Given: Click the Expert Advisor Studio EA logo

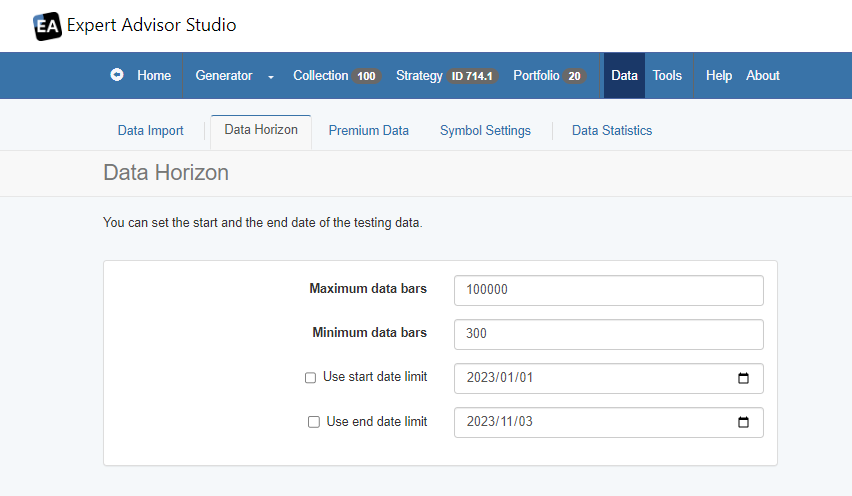Looking at the screenshot, I should [x=47, y=26].
